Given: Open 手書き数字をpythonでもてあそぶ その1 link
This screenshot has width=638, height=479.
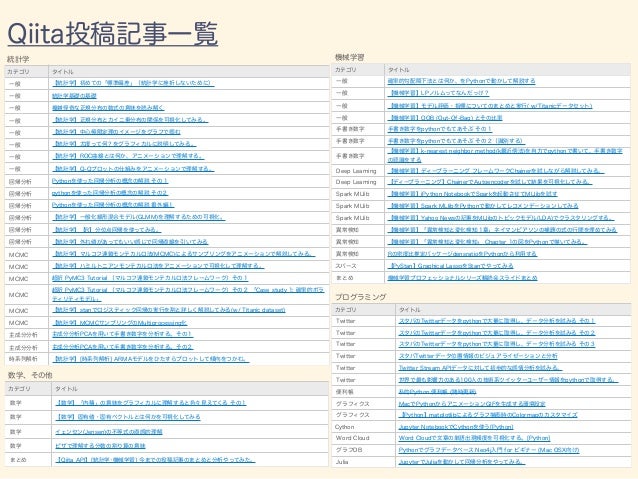Looking at the screenshot, I should [x=440, y=129].
